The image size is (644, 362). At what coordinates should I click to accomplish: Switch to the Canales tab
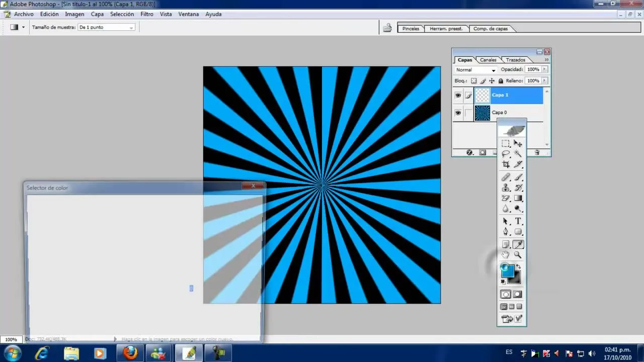(488, 60)
